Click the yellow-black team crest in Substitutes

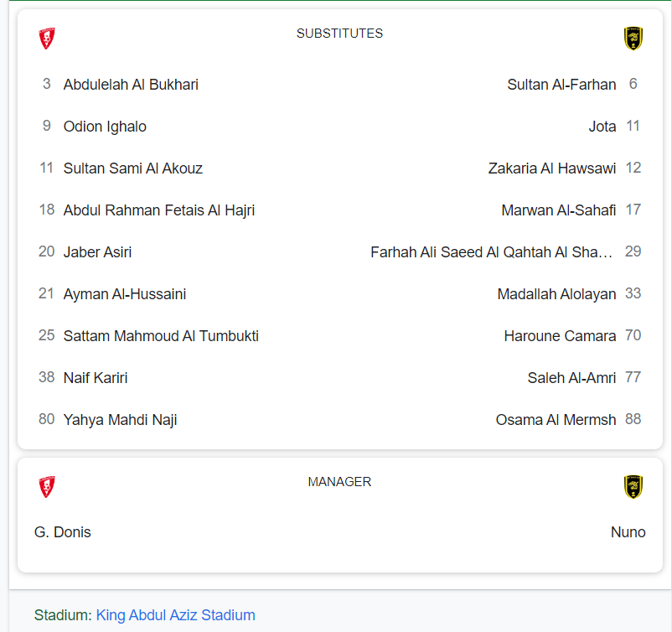click(633, 39)
